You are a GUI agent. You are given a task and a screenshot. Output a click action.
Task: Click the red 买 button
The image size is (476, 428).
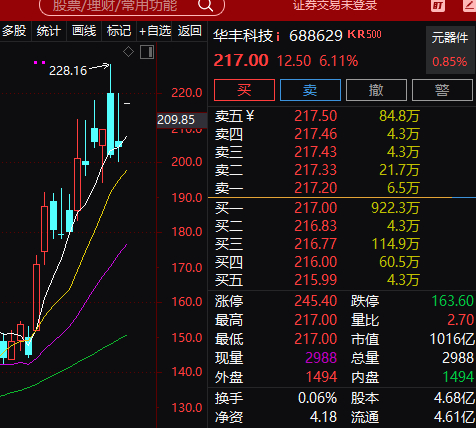click(x=244, y=90)
